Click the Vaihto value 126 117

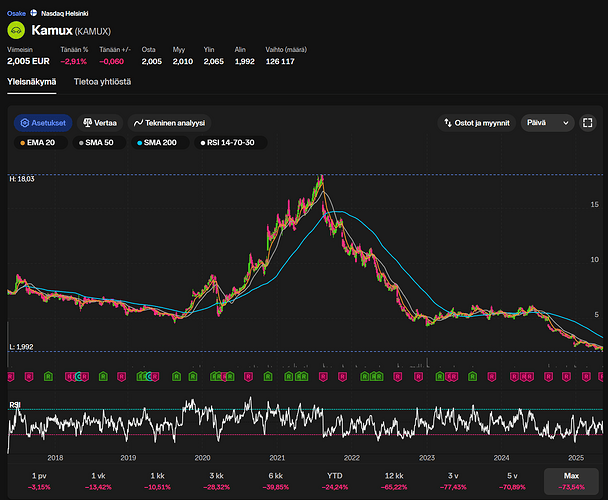(280, 61)
